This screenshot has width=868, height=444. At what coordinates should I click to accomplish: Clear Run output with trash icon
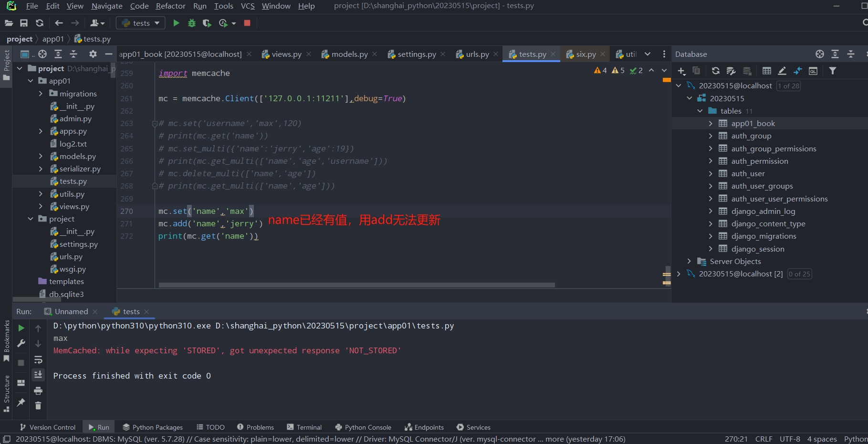38,406
